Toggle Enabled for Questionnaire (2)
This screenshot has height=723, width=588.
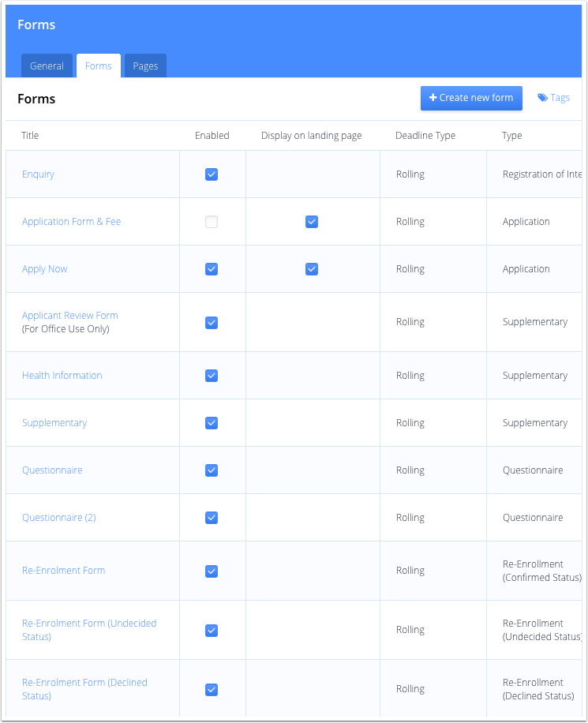[x=212, y=518]
